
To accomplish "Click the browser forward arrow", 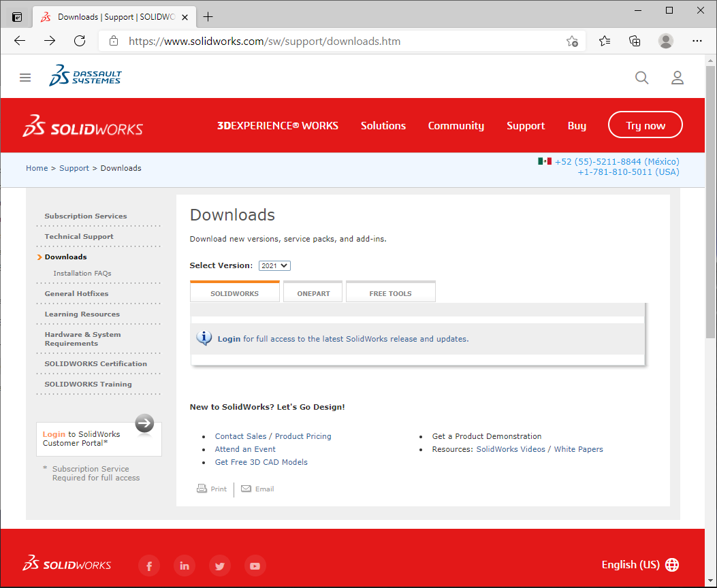I will pos(50,41).
